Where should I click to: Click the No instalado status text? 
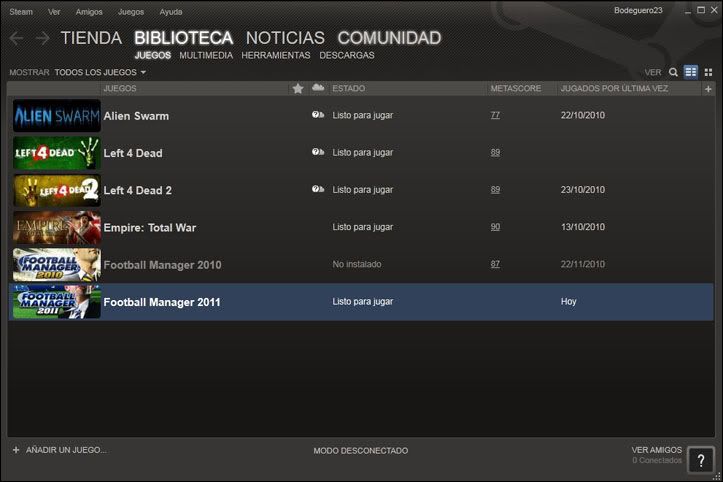[357, 264]
